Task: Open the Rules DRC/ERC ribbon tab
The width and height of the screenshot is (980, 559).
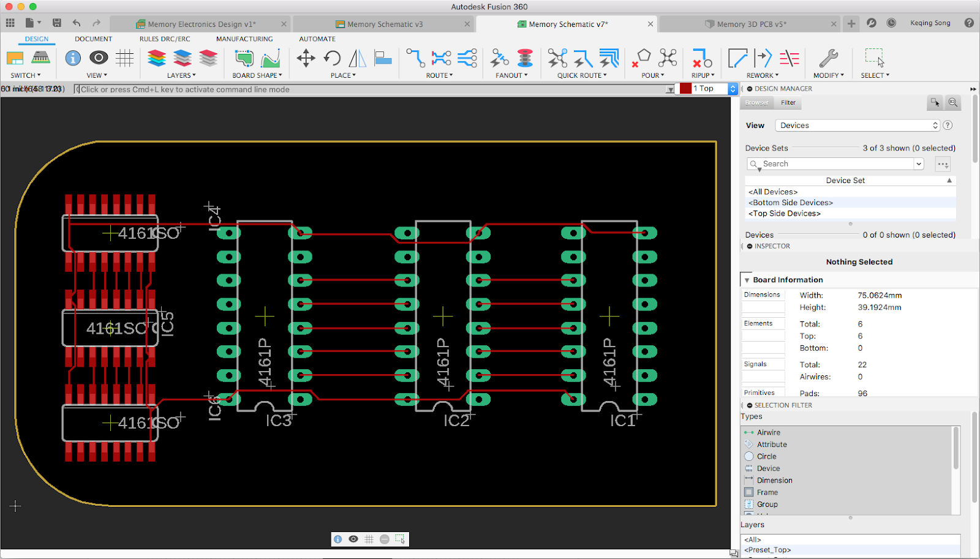Action: point(165,39)
